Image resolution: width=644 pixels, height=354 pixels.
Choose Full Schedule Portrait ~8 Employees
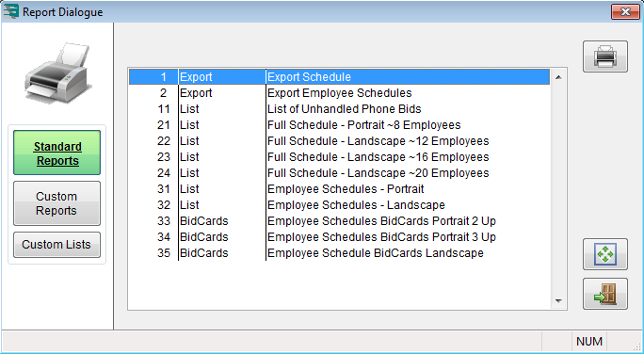[x=339, y=125]
